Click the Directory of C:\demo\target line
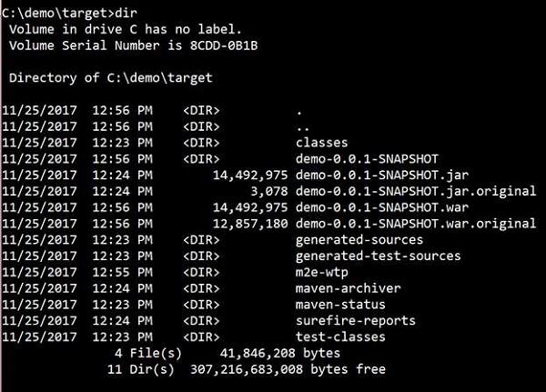546x392 pixels. coord(111,78)
